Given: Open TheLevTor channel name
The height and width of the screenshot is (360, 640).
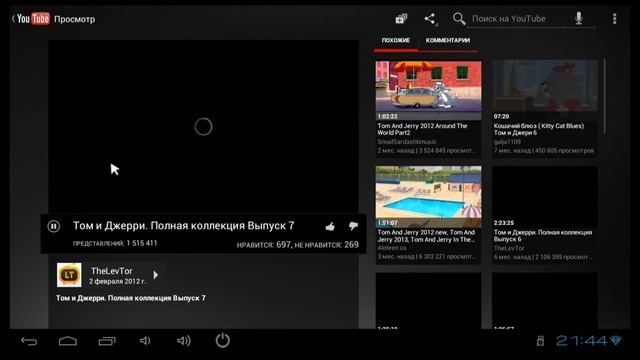Looking at the screenshot, I should (x=111, y=271).
